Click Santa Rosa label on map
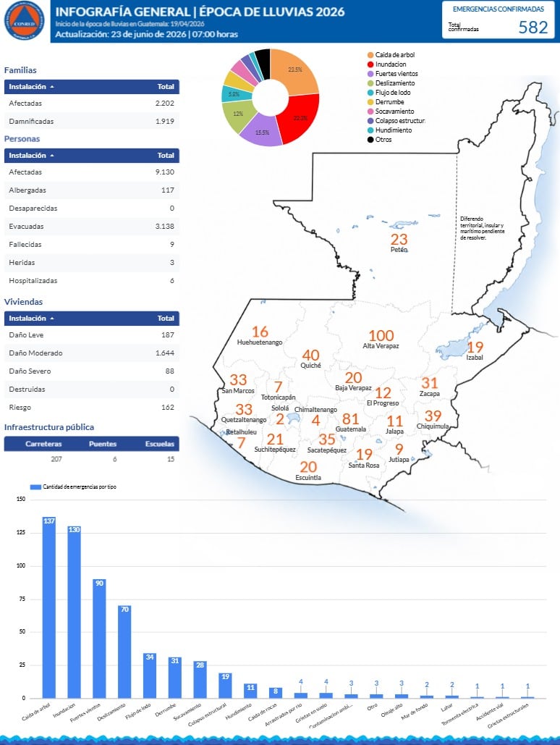The height and width of the screenshot is (745, 560). (x=364, y=465)
